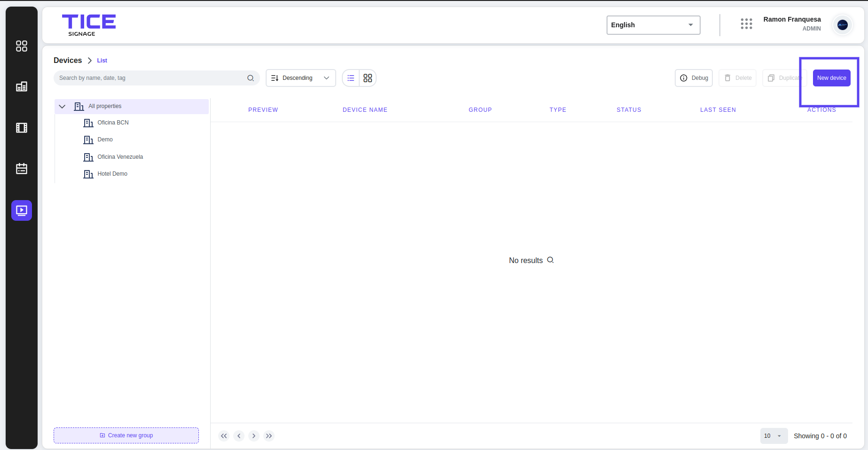Image resolution: width=868 pixels, height=450 pixels.
Task: Open the media film strip icon in sidebar
Action: [22, 128]
